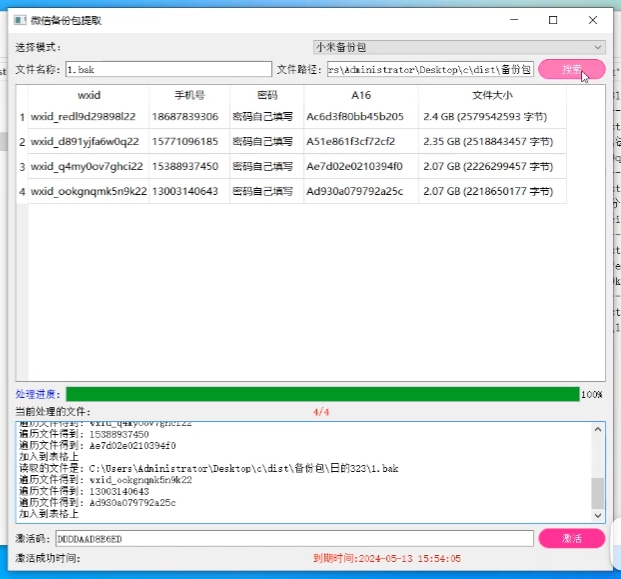The image size is (621, 579).
Task: Select cell wxid_redl9d29898l22
Action: (89, 116)
